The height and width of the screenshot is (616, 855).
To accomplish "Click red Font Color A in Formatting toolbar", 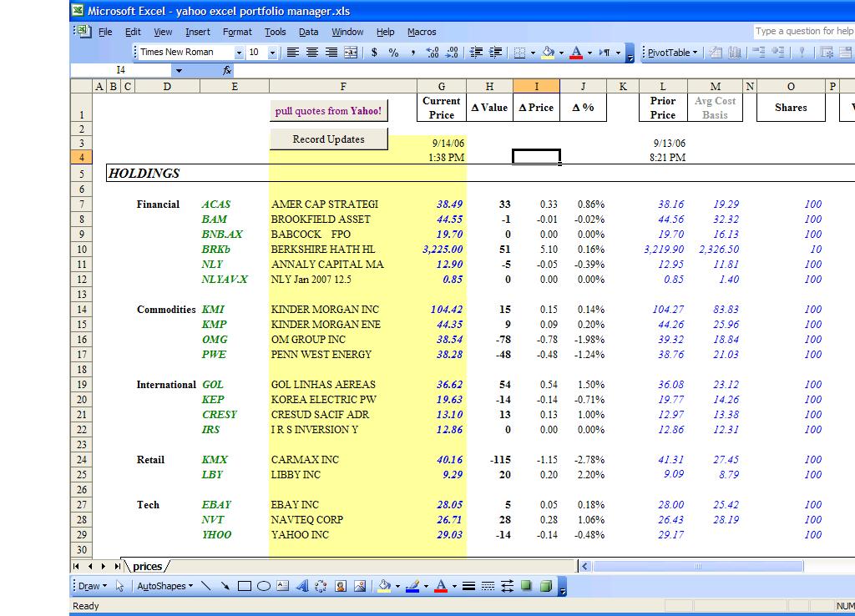I will tap(576, 53).
